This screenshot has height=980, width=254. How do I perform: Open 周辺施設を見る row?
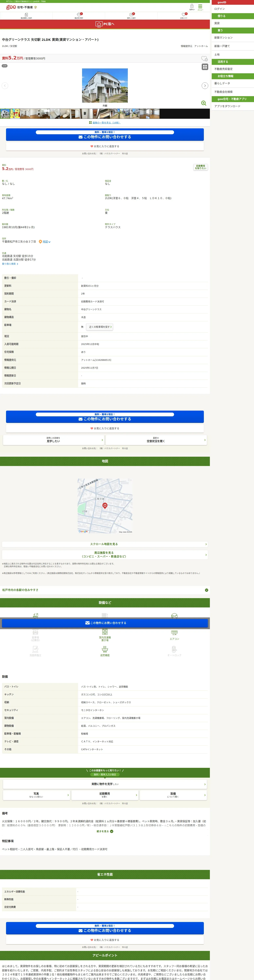point(105,555)
